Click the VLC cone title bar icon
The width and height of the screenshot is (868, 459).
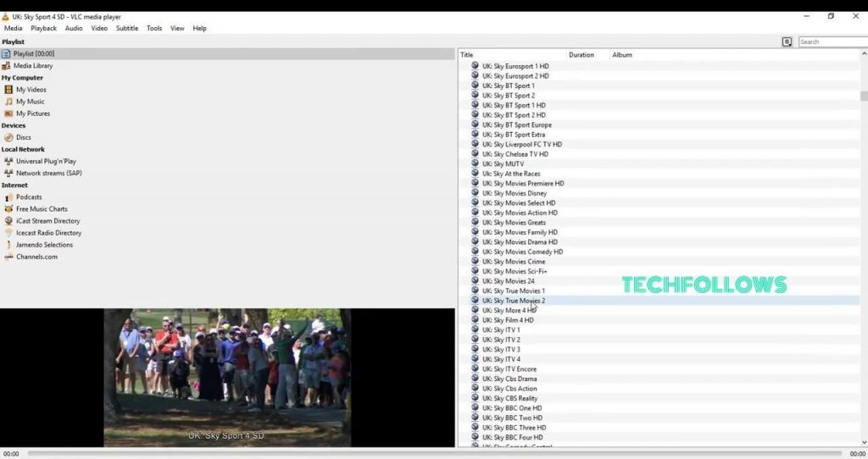(6, 17)
